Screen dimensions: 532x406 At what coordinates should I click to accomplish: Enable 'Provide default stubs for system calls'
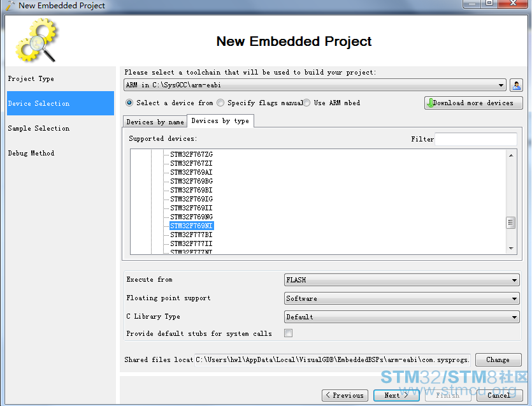pyautogui.click(x=289, y=333)
